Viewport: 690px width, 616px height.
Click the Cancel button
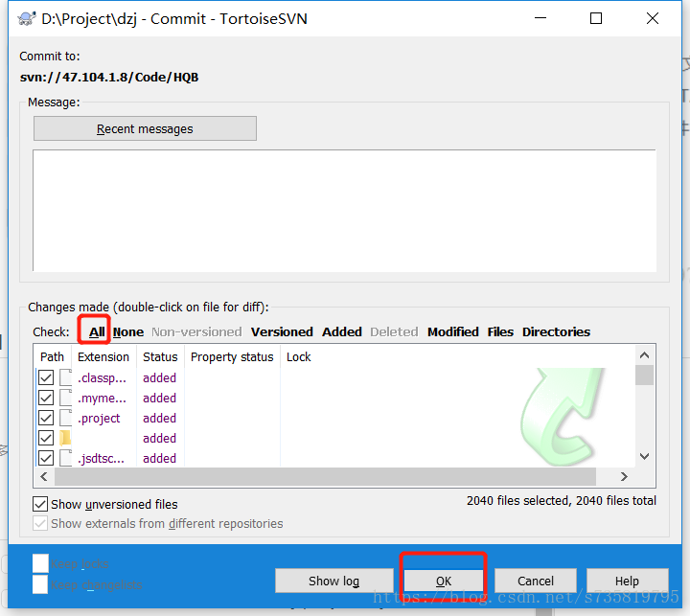(x=536, y=581)
